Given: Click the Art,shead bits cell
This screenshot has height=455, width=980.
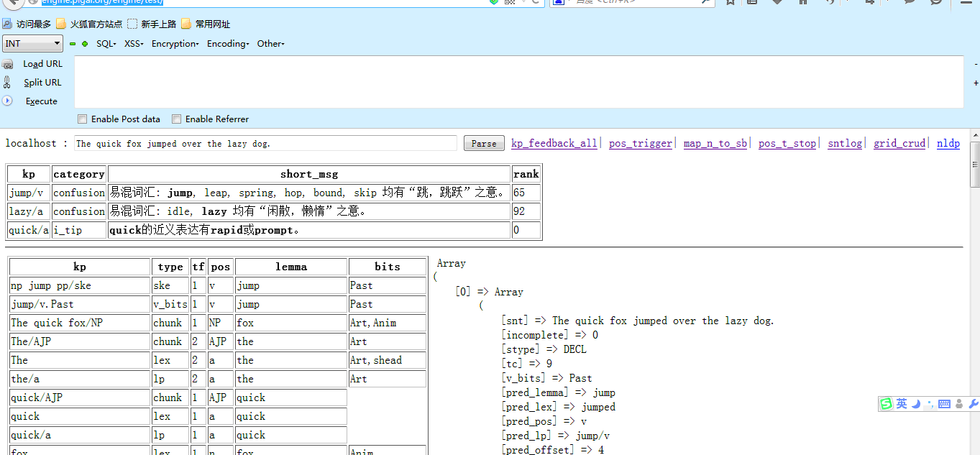Looking at the screenshot, I should click(x=388, y=360).
